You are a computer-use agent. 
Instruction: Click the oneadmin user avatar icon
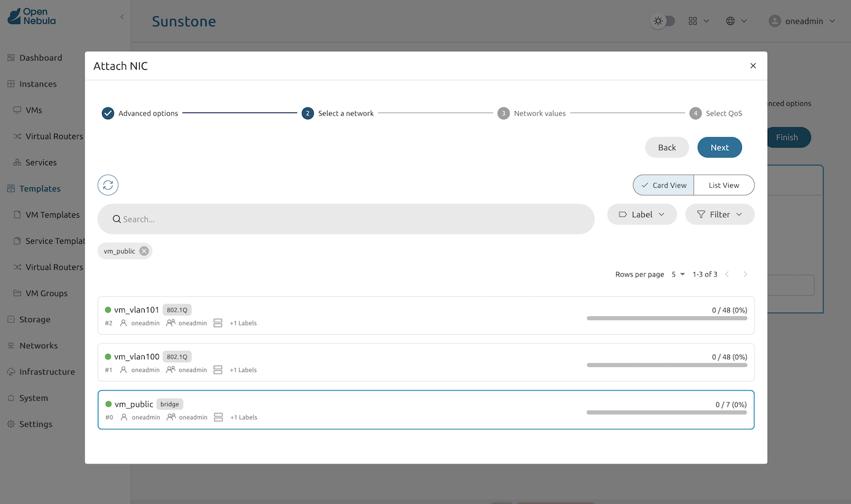coord(774,21)
